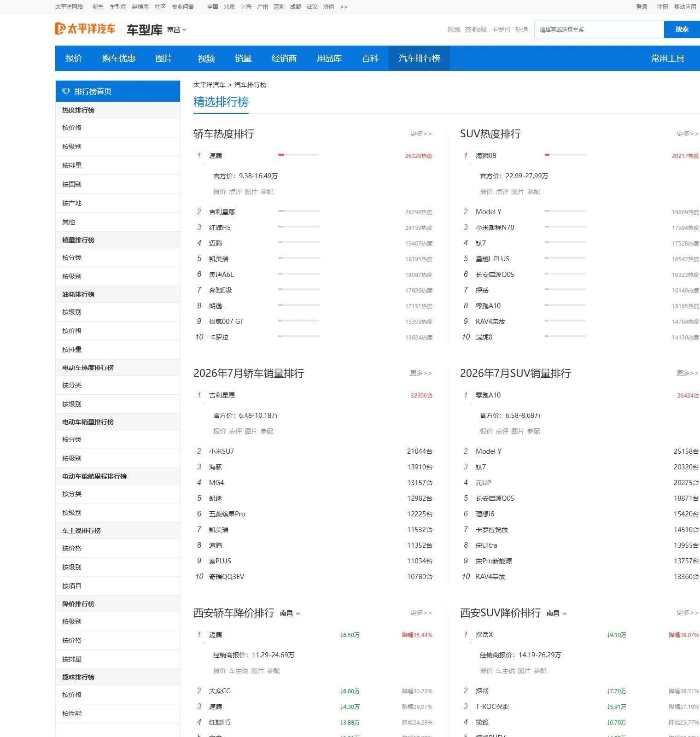Open 元UP in SUV sales ranking
700x737 pixels.
483,483
